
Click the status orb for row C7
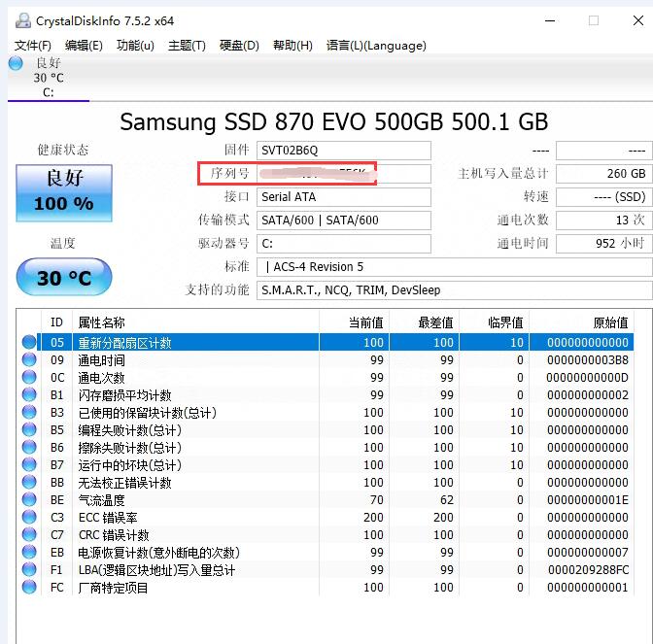point(29,534)
